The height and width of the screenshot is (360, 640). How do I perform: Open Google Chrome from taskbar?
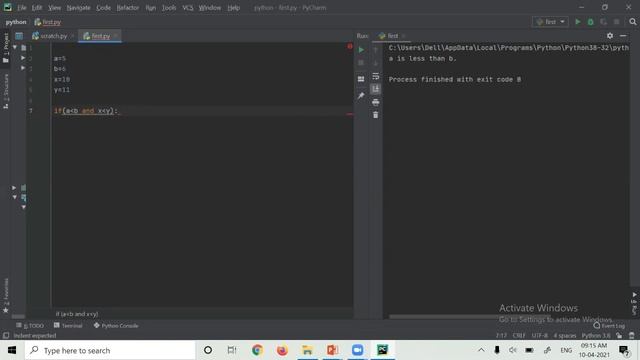coord(257,350)
